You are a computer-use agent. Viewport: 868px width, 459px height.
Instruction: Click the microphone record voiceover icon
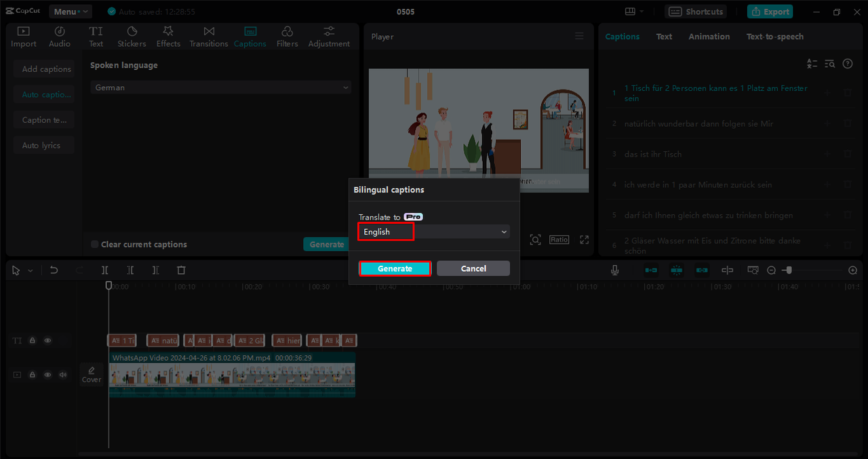click(x=615, y=270)
